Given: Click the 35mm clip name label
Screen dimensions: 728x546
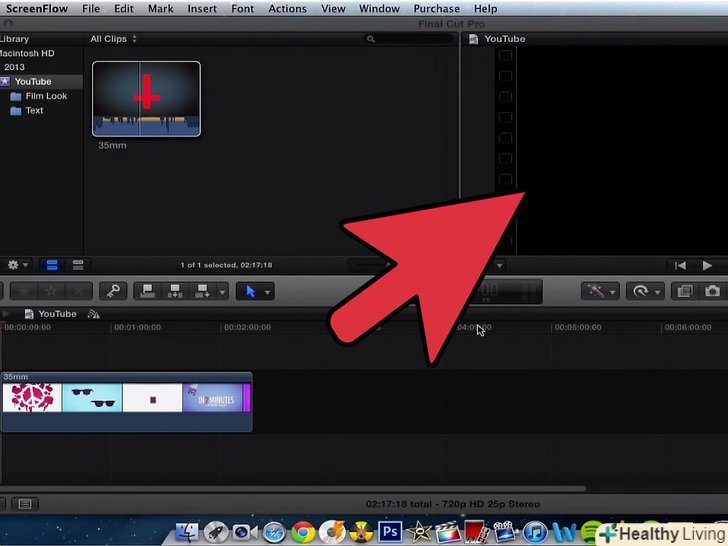Looking at the screenshot, I should point(112,145).
